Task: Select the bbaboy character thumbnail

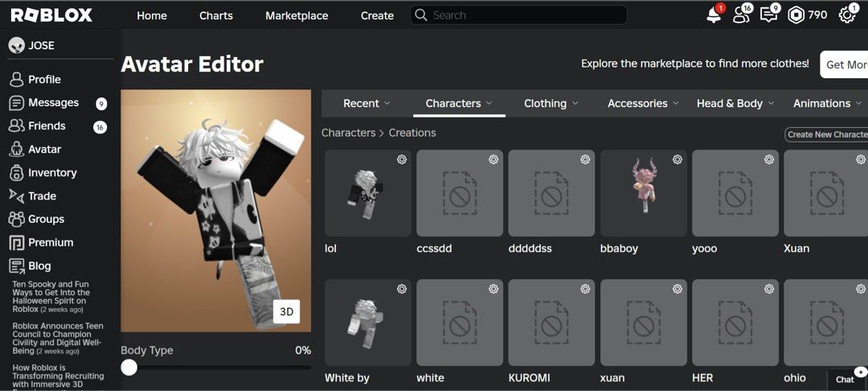Action: click(644, 193)
